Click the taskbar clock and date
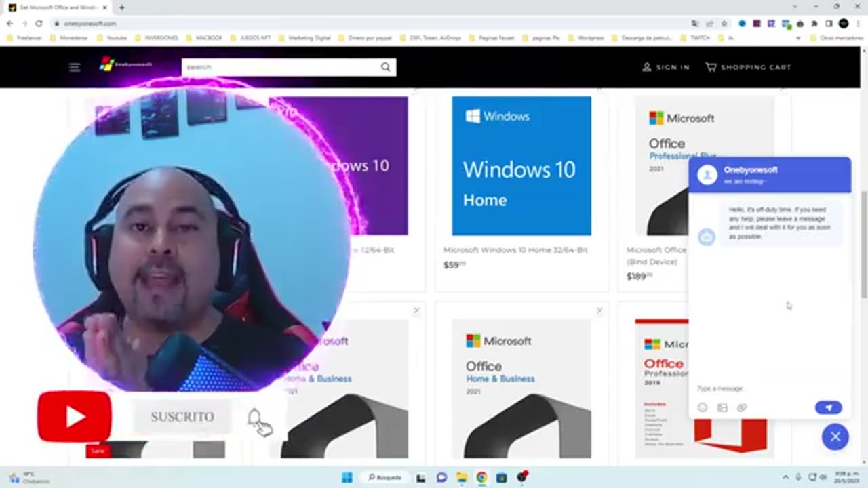This screenshot has height=488, width=868. coord(845,477)
